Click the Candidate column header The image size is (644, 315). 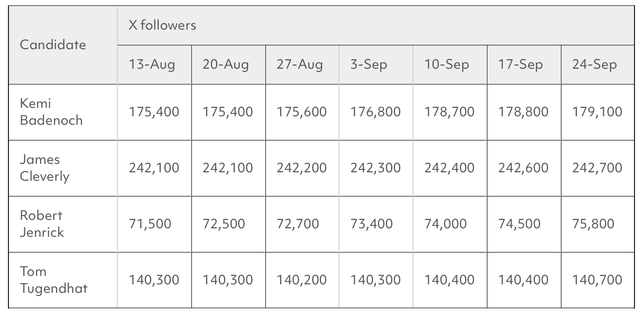click(53, 45)
